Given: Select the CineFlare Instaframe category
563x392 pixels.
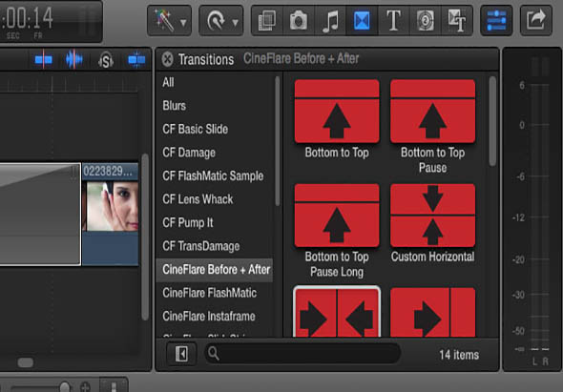Looking at the screenshot, I should point(215,317).
